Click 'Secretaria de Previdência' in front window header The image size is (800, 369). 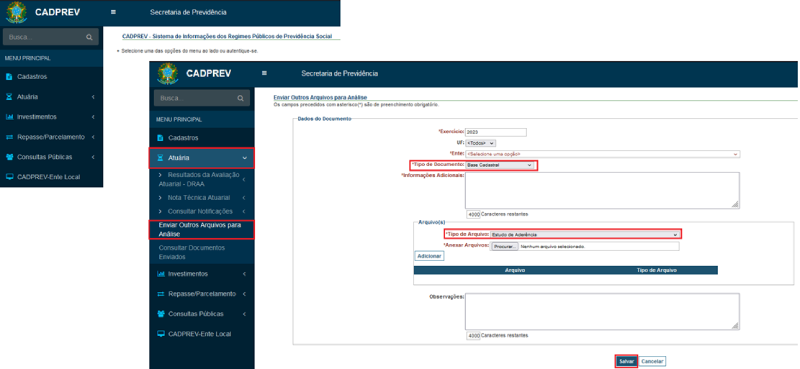(340, 73)
